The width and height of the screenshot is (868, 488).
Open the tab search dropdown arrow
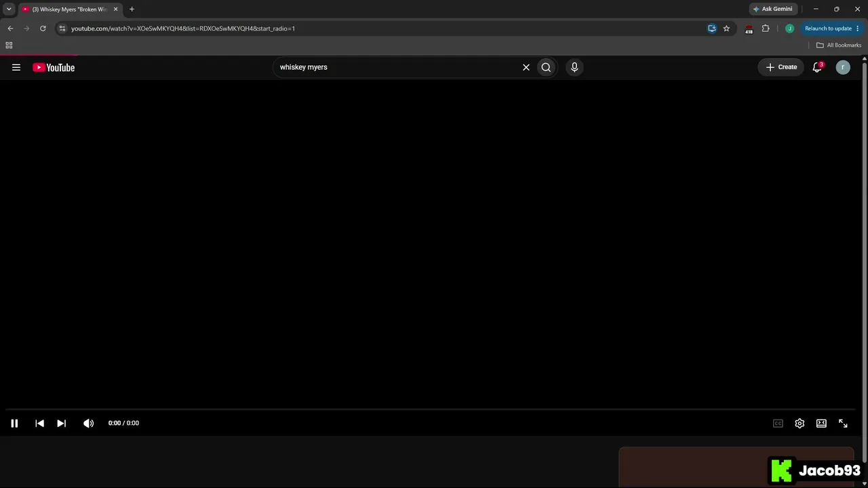pyautogui.click(x=9, y=9)
